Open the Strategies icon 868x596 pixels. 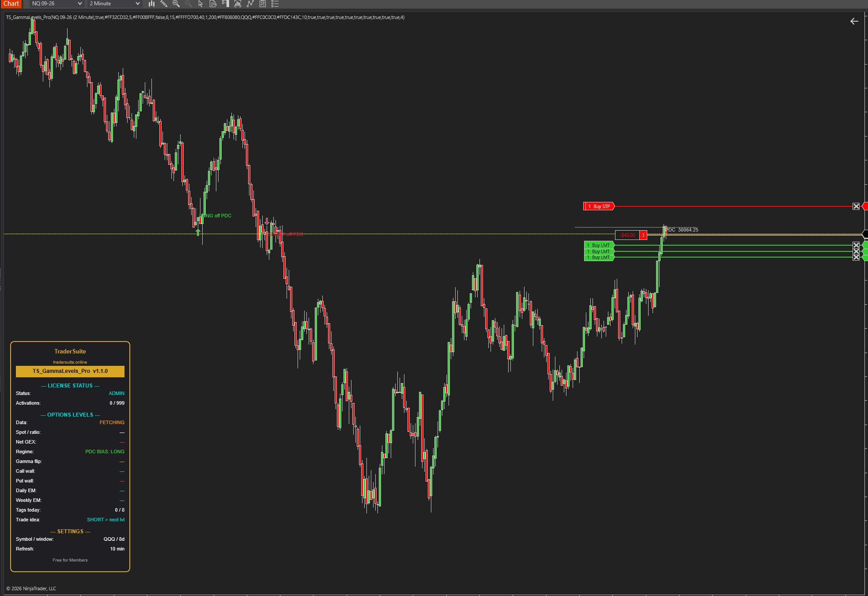[263, 4]
